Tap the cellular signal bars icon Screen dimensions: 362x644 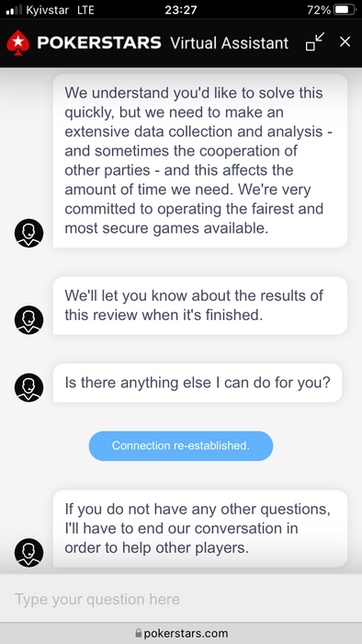(14, 10)
